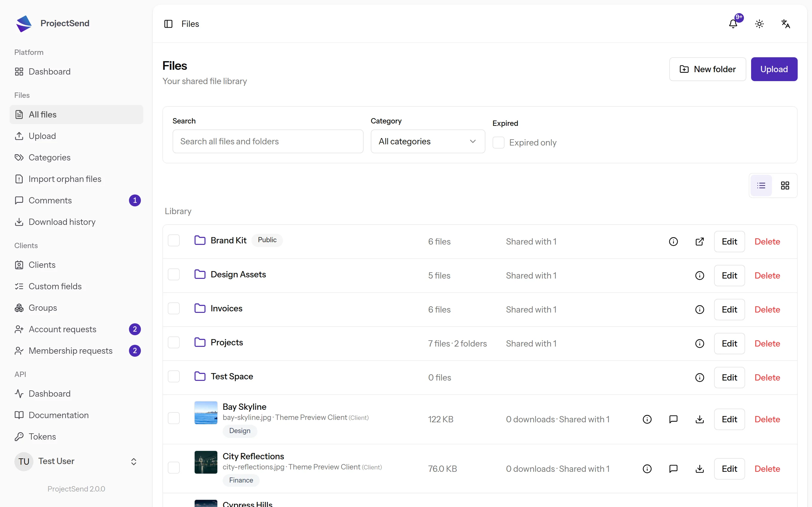Open the notifications bell
812x507 pixels.
pyautogui.click(x=733, y=24)
